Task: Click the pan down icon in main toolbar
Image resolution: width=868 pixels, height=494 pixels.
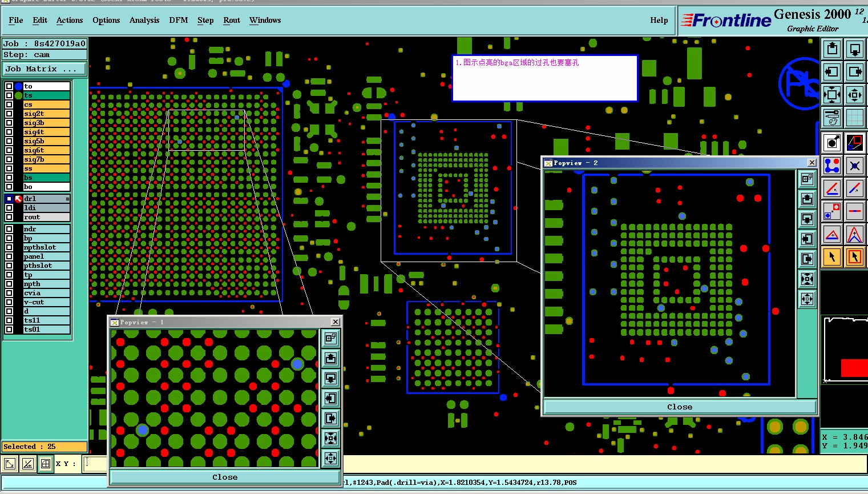Action: pyautogui.click(x=855, y=49)
